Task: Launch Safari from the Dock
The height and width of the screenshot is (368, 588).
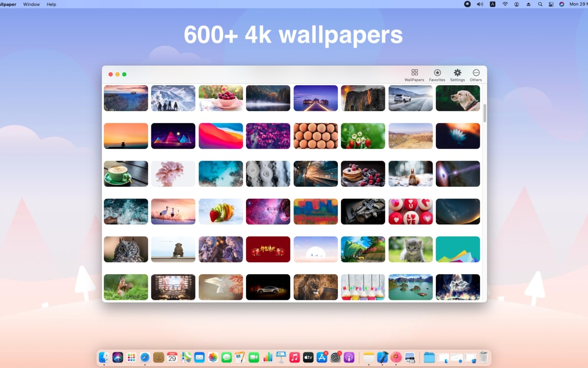Action: click(x=145, y=357)
